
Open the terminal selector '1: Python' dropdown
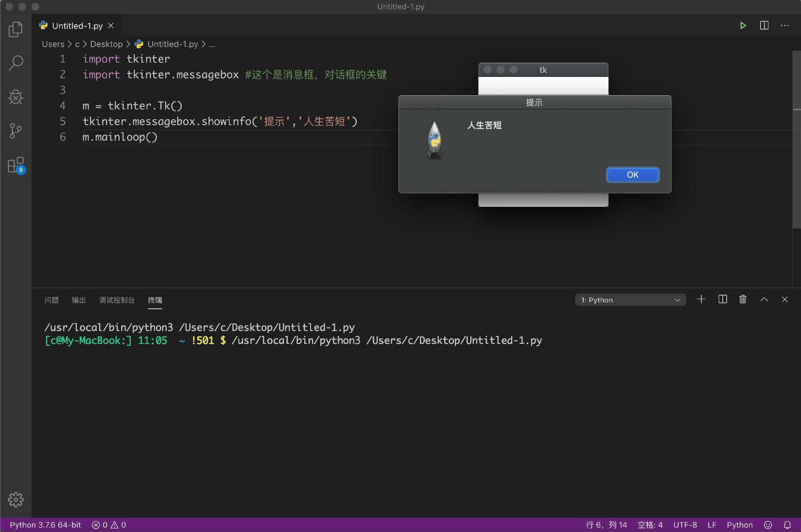(x=630, y=300)
